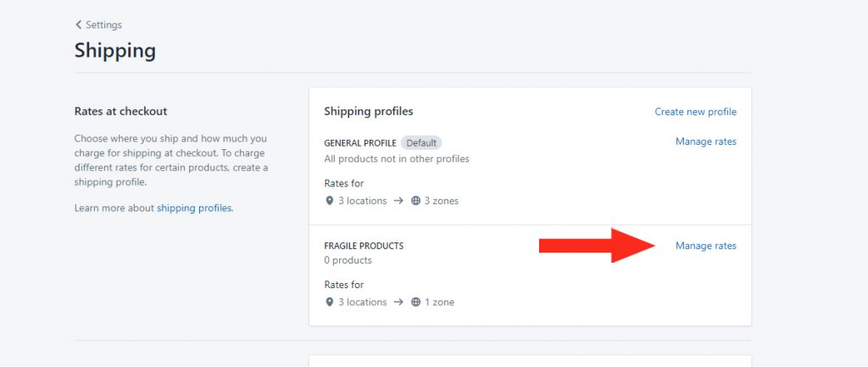
Task: Click the GENERAL PROFILE title
Action: [x=359, y=143]
